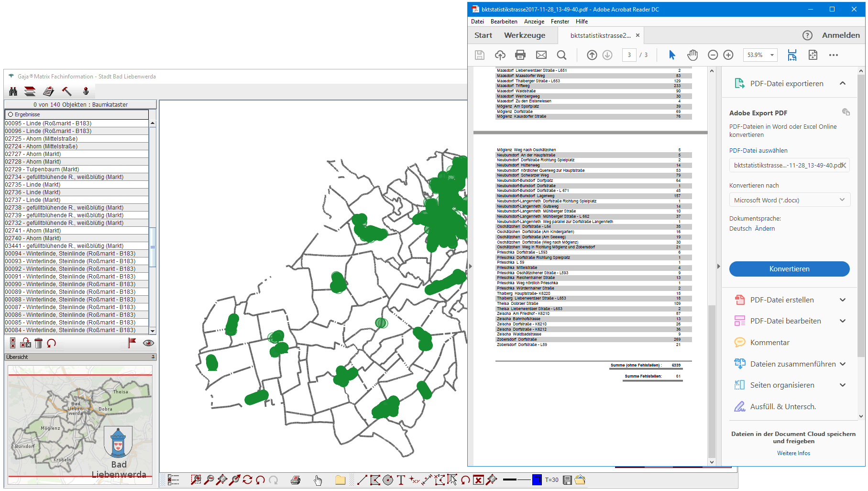Switch to the Werkzeuge tab

point(524,35)
